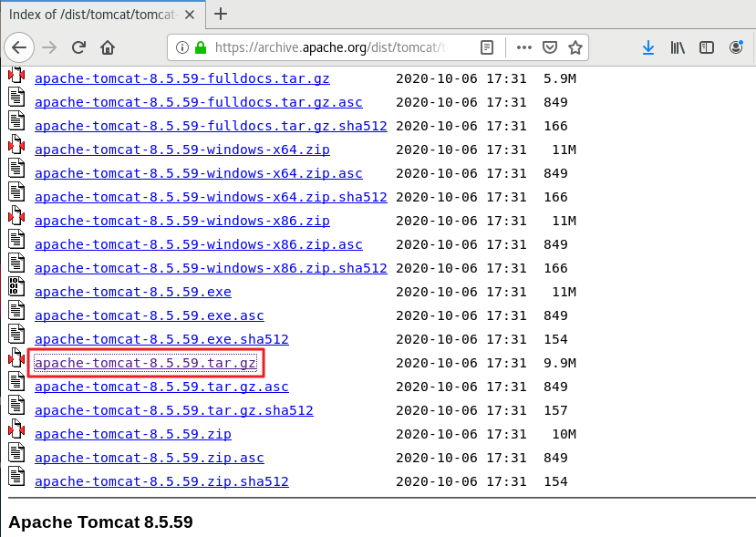Viewport: 756px width, 537px height.
Task: Toggle reader view in address bar
Action: [487, 47]
